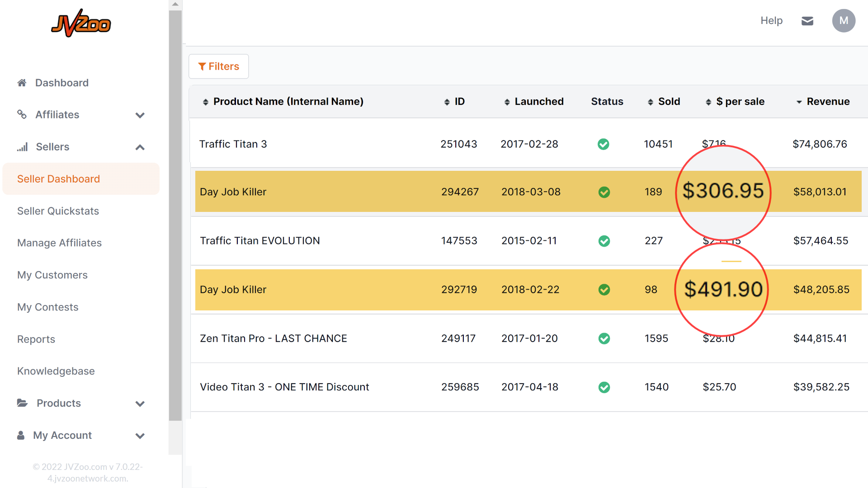The height and width of the screenshot is (488, 868).
Task: Toggle Revenue column sort arrow
Action: click(799, 102)
